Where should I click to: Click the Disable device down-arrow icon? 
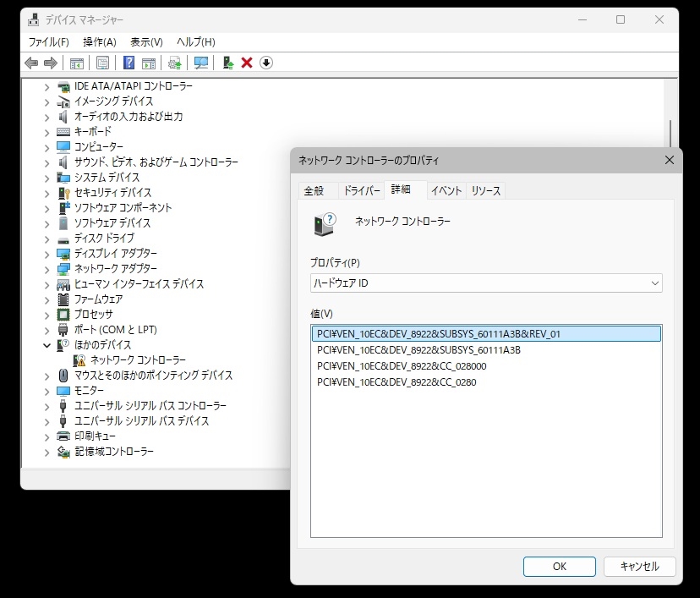pos(266,63)
